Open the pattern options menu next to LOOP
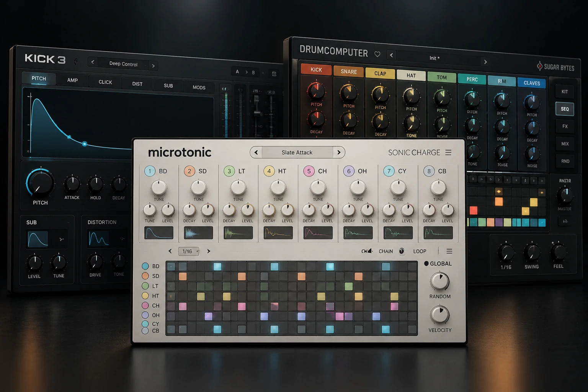This screenshot has width=588, height=392. pos(449,251)
